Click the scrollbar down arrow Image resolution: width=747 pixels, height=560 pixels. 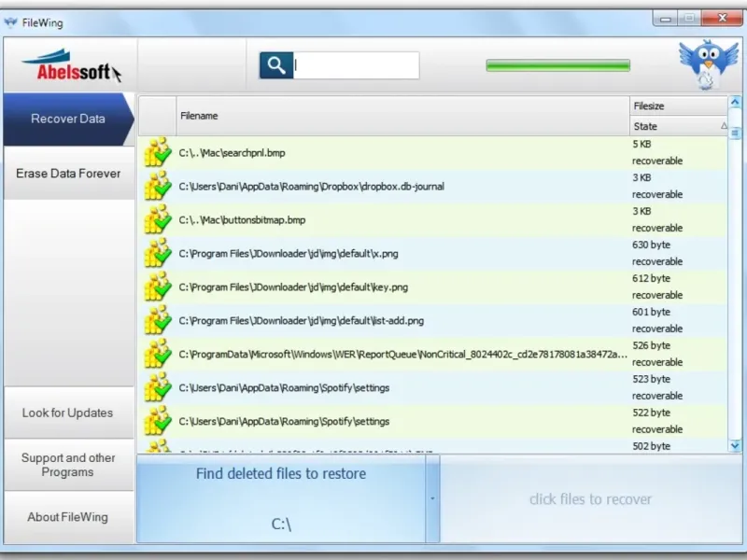[x=735, y=446]
